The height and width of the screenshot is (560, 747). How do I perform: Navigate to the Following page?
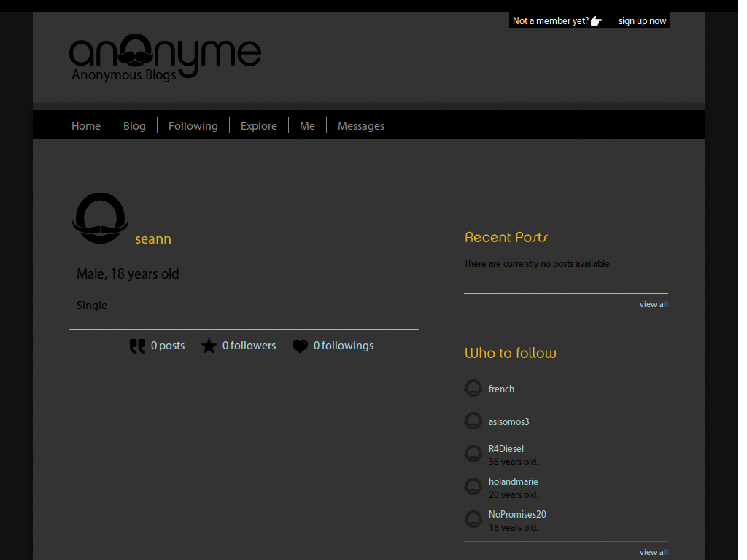pos(193,125)
